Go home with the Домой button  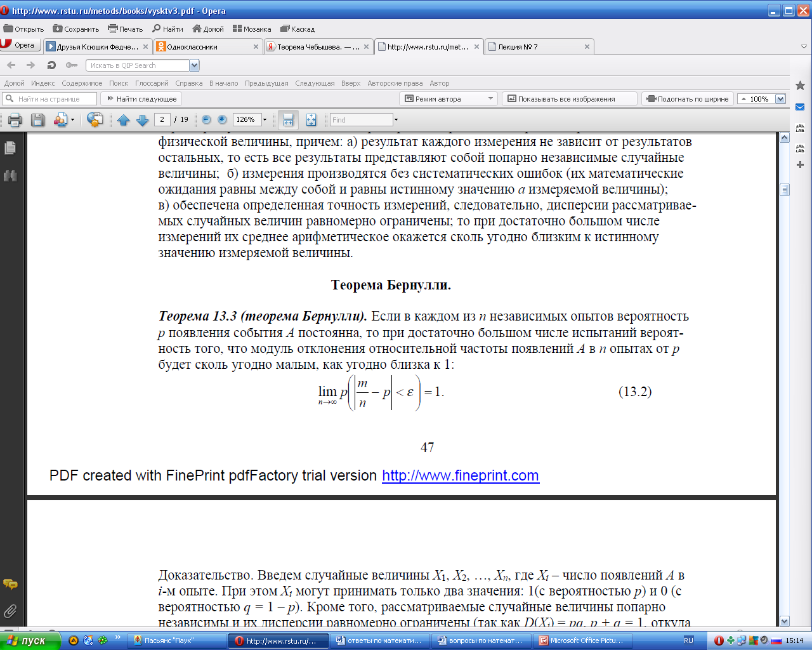208,29
